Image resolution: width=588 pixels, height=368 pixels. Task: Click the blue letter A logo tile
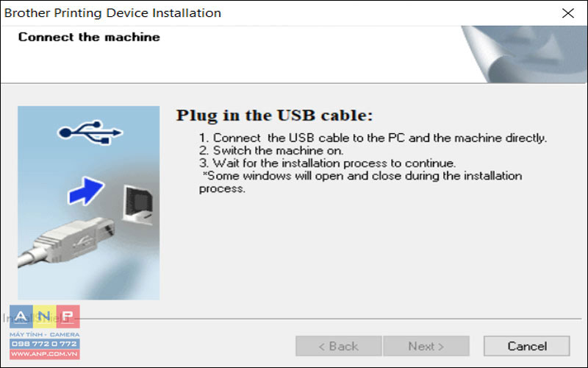coord(21,316)
